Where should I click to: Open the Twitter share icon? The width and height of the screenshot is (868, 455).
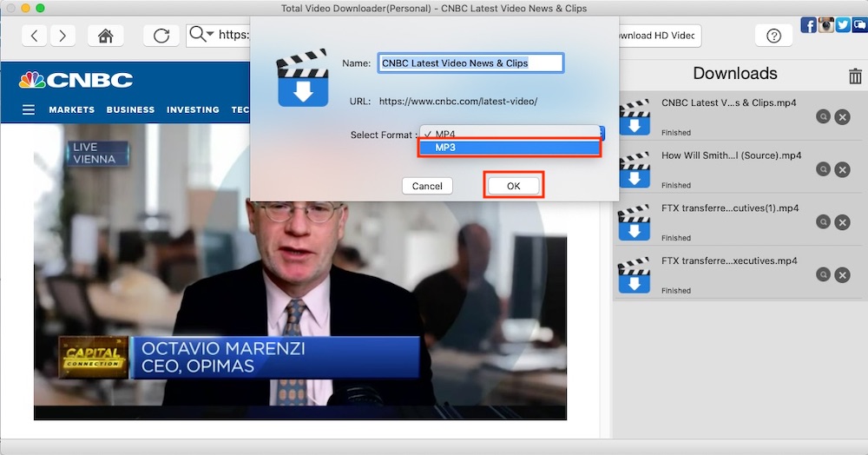843,25
